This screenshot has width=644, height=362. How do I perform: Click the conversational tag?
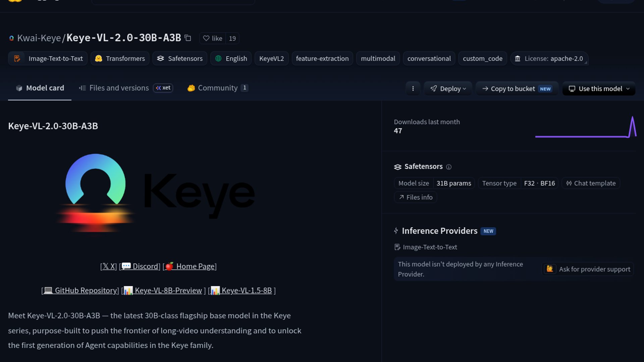tap(429, 59)
